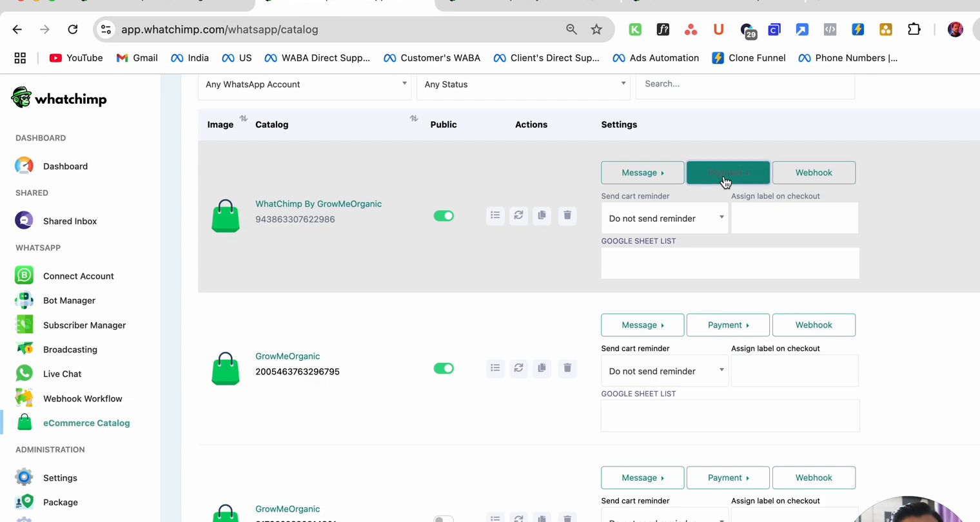Image resolution: width=980 pixels, height=522 pixels.
Task: Reload the current browser page
Action: pyautogui.click(x=73, y=30)
